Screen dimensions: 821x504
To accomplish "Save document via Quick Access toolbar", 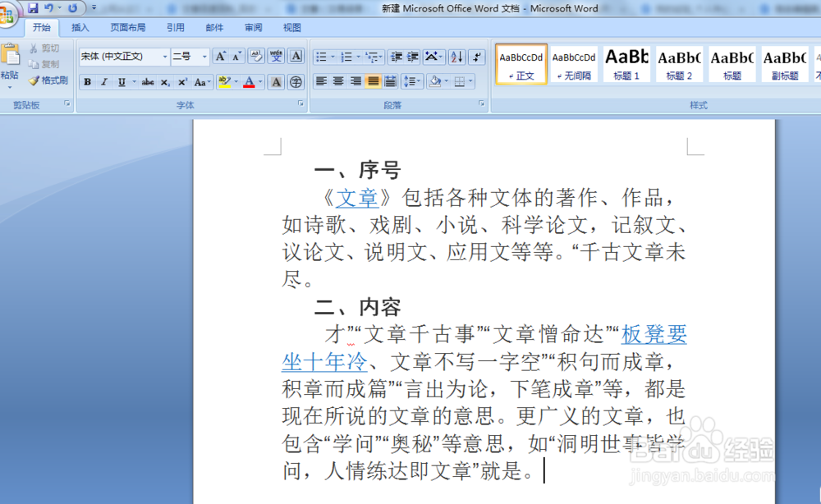I will coord(33,8).
